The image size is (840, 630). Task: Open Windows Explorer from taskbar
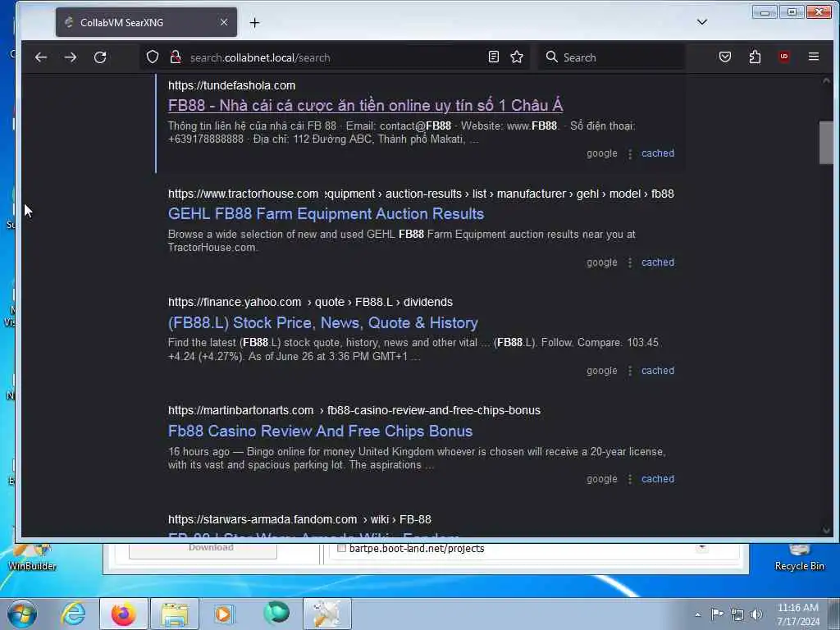point(175,614)
